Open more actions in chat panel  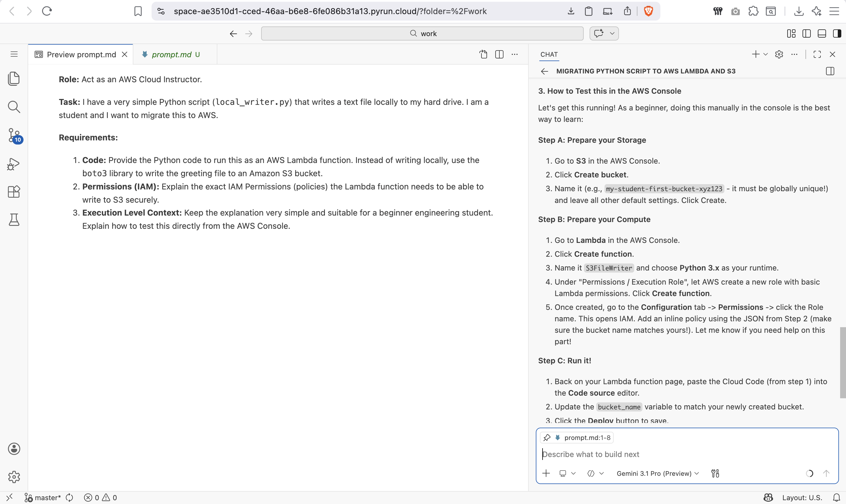click(x=794, y=54)
